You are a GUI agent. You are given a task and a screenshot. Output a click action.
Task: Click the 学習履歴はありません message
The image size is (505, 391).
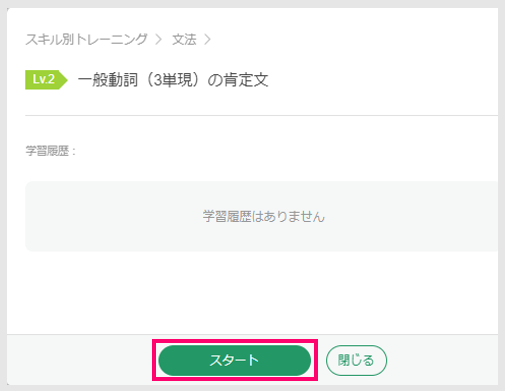coord(263,217)
